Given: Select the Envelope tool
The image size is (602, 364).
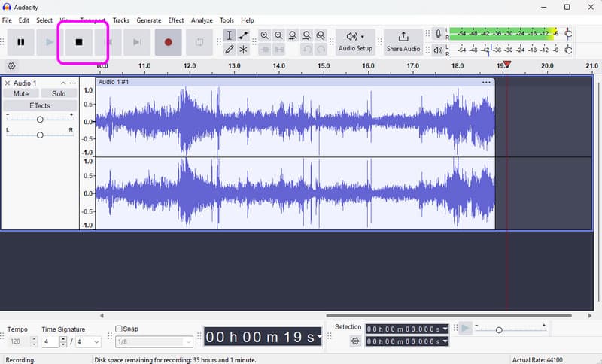Looking at the screenshot, I should click(243, 35).
